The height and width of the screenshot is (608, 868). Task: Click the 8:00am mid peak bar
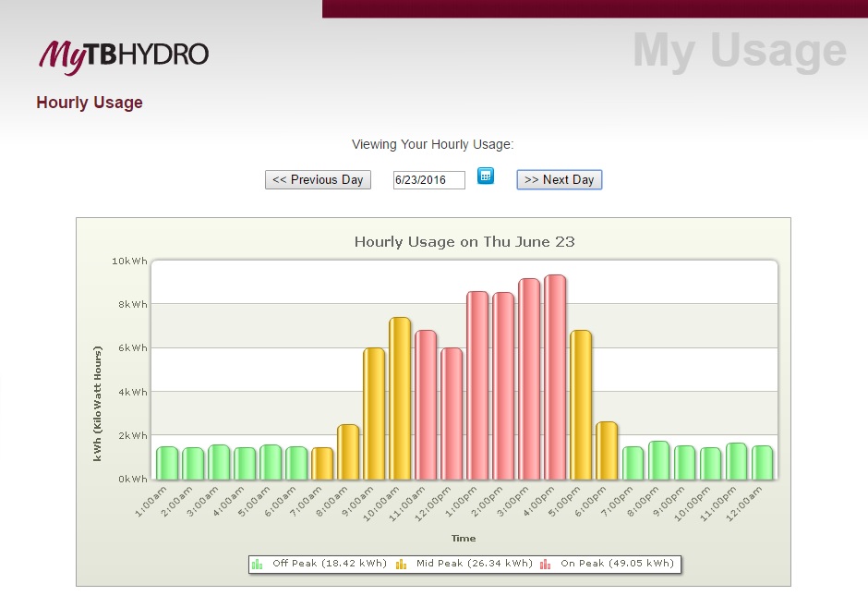pos(347,452)
